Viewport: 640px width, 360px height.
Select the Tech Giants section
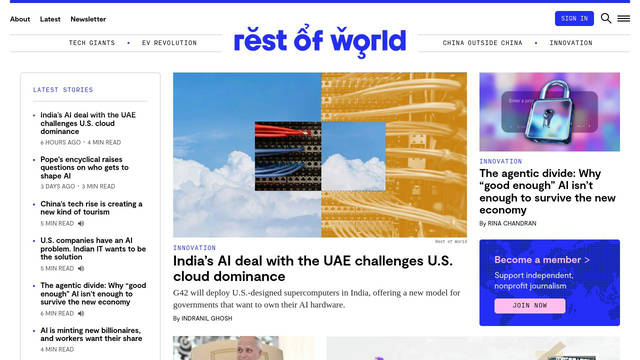[x=92, y=43]
